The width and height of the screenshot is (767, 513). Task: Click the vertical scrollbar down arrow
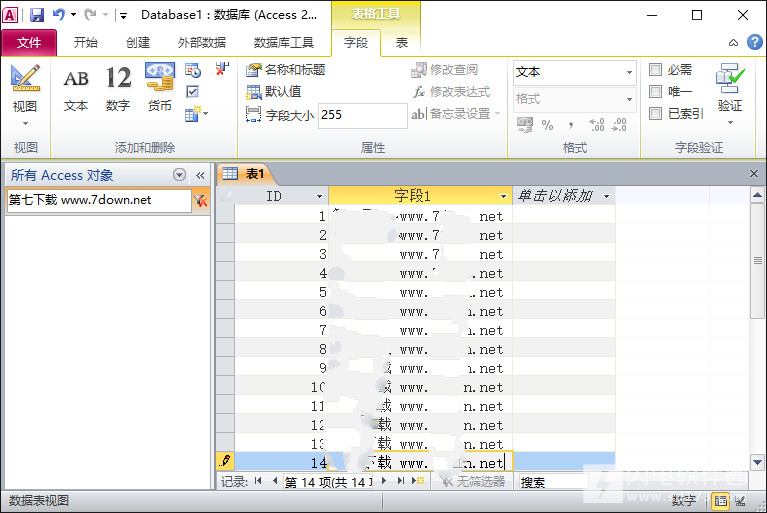click(x=757, y=462)
